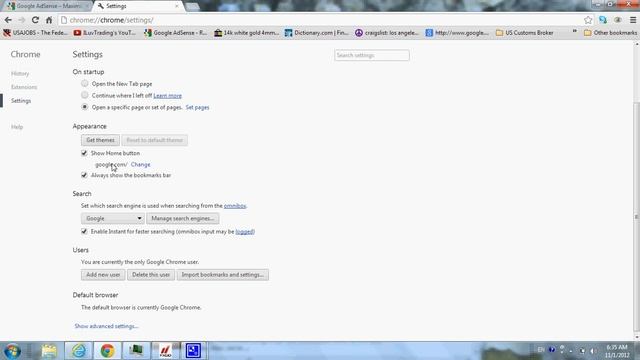Click Import bookmarks and settings button
This screenshot has width=640, height=360.
click(223, 275)
